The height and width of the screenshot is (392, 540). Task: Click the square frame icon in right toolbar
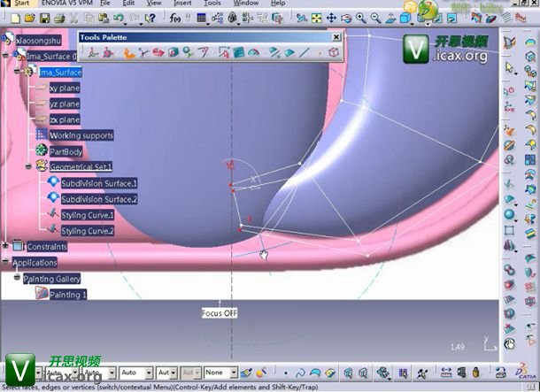[509, 230]
